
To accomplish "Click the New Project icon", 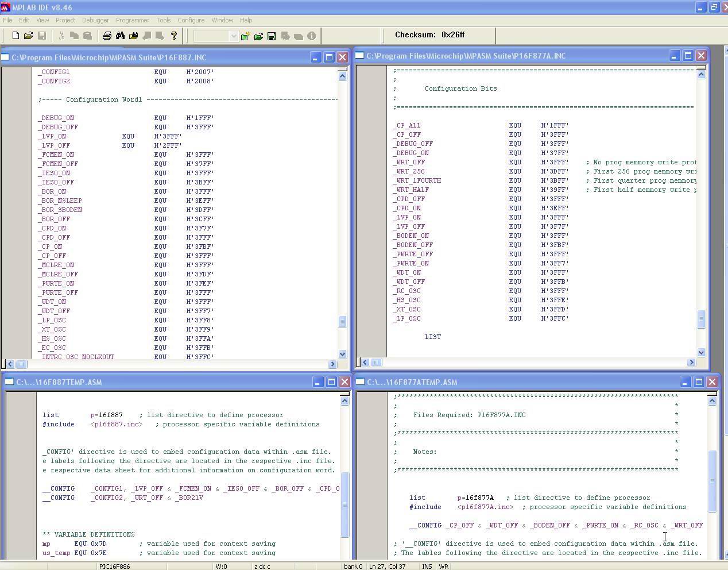I will tap(245, 36).
